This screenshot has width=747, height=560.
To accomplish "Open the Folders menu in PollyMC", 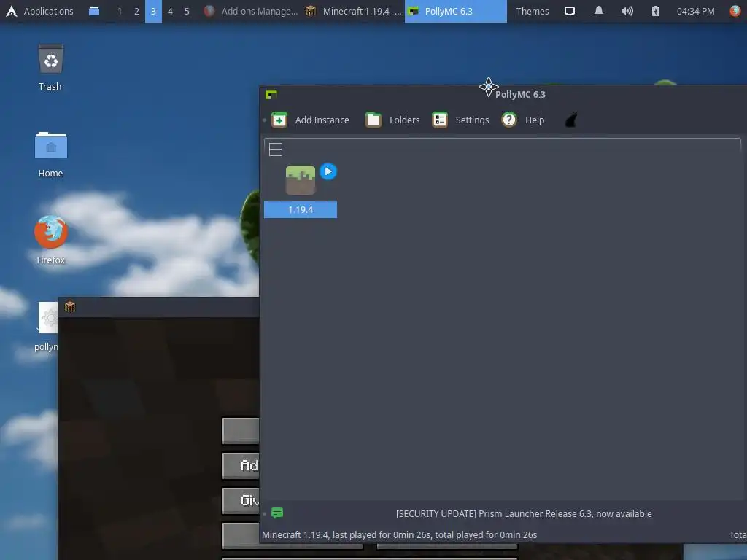I will point(392,120).
